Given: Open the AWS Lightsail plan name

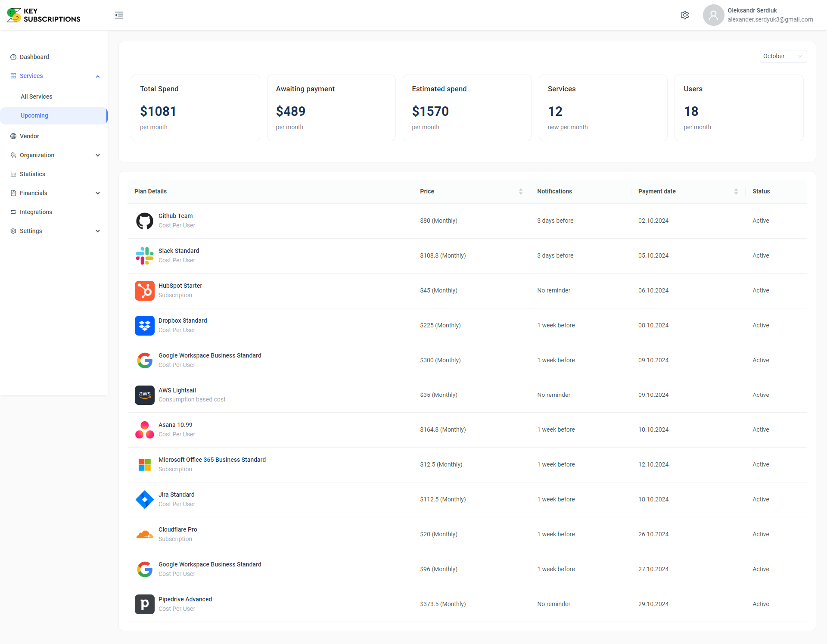Looking at the screenshot, I should pyautogui.click(x=177, y=390).
